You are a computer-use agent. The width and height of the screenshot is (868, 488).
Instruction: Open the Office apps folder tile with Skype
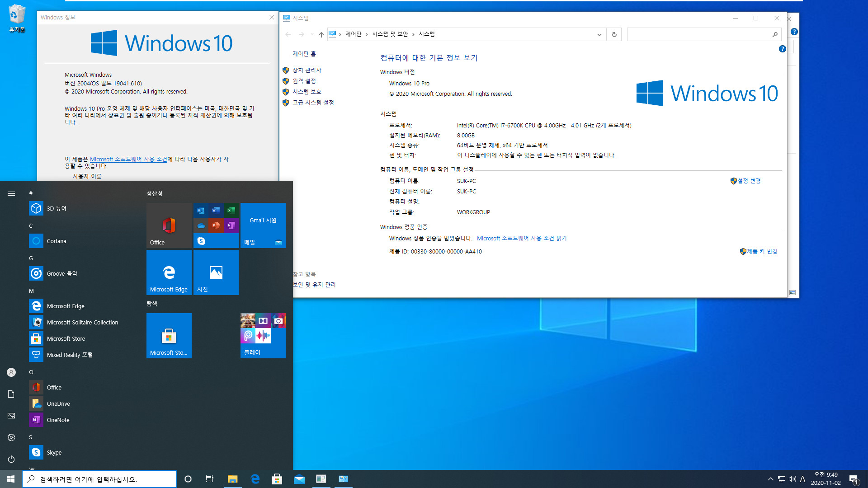click(x=216, y=225)
